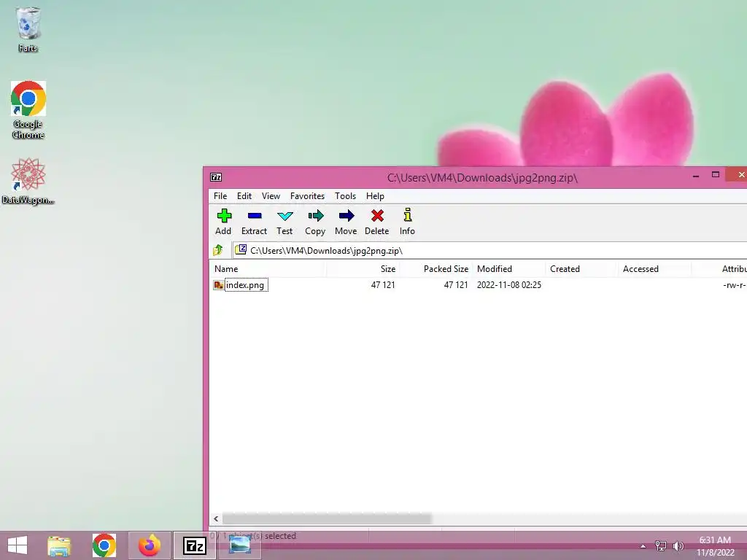
Task: Open File Explorer from the taskbar
Action: (59, 545)
